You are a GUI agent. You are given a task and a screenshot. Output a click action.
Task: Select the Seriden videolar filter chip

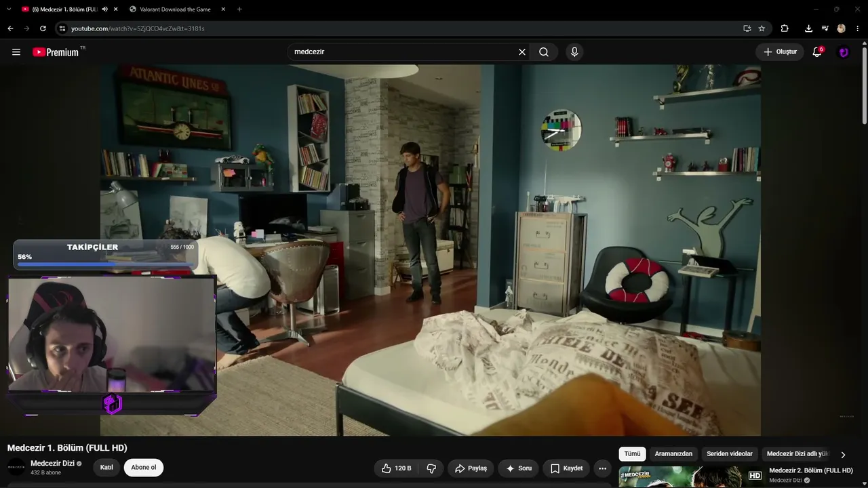[730, 454]
